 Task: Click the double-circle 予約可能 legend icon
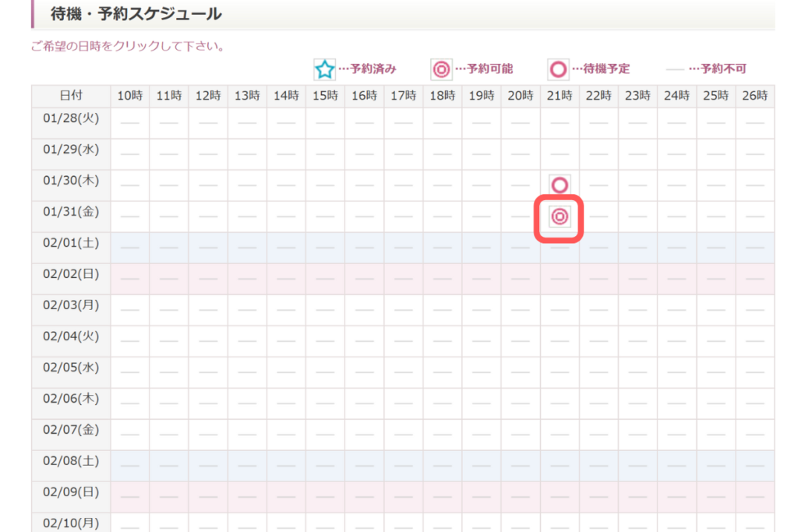441,69
